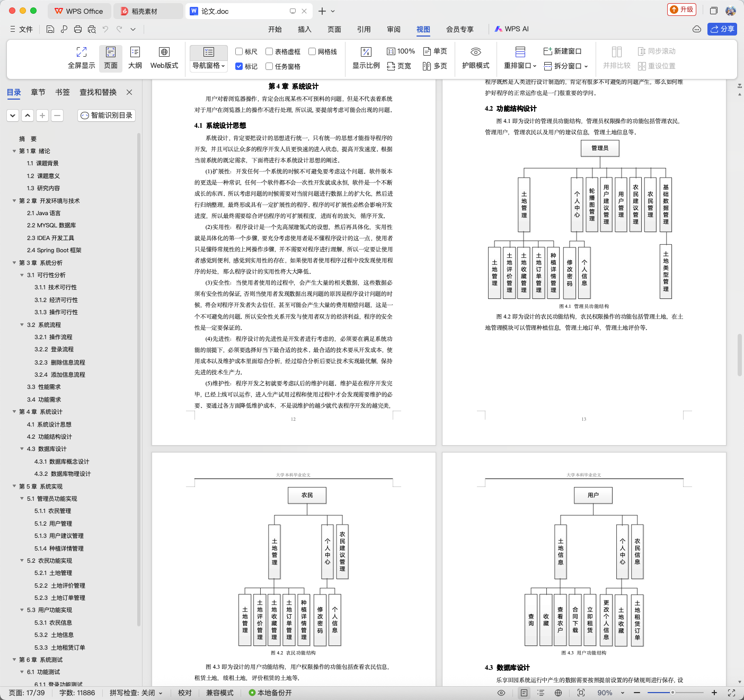Click zoom in plus in status bar
This screenshot has height=700, width=744.
pos(714,693)
